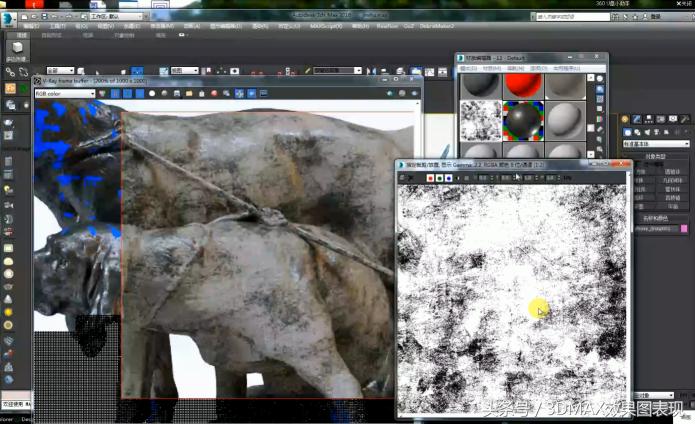Open the Motion tab in command panel
Viewport: 695px width, 424px height.
(x=661, y=119)
